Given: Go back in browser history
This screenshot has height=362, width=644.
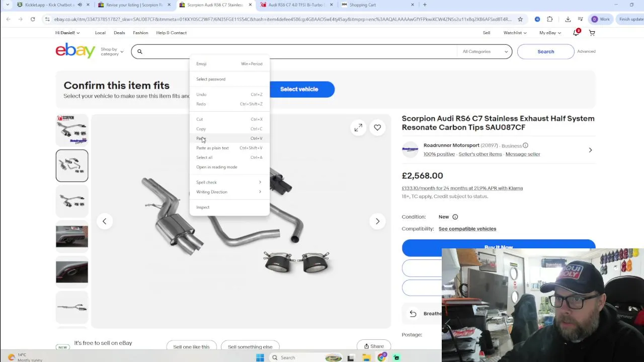Looking at the screenshot, I should tap(9, 19).
